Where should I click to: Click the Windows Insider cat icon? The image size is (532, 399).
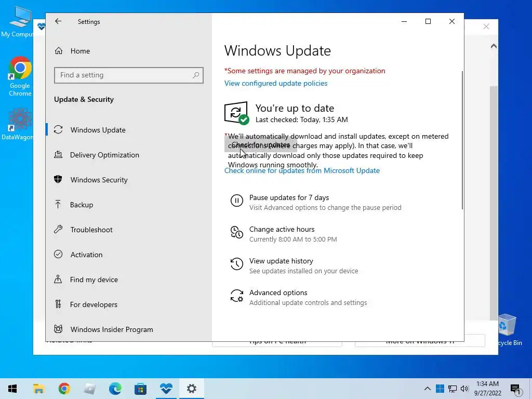58,329
